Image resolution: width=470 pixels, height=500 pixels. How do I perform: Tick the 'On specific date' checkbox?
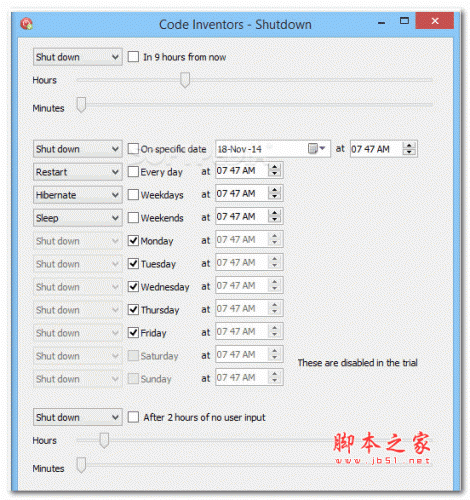pos(133,149)
